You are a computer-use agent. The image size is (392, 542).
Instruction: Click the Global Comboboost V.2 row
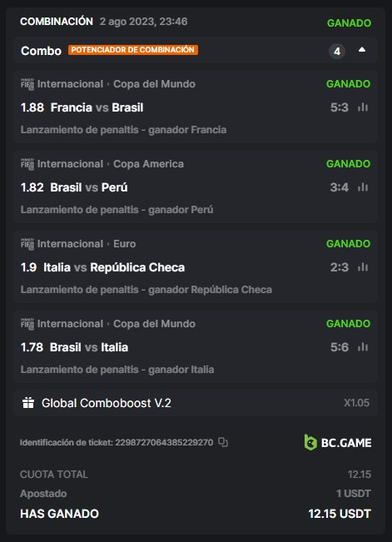pos(196,403)
